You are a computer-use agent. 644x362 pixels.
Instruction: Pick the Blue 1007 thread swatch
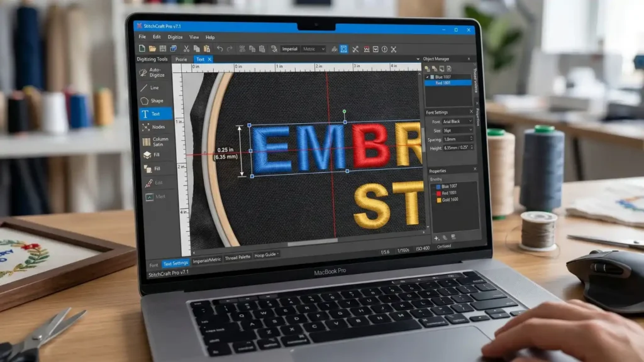click(438, 186)
